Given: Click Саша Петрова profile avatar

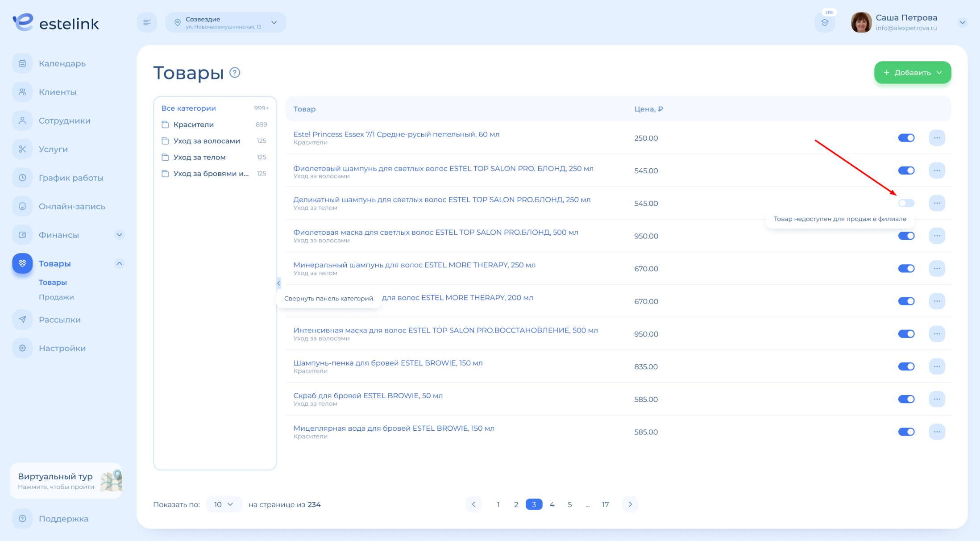Looking at the screenshot, I should 861,22.
